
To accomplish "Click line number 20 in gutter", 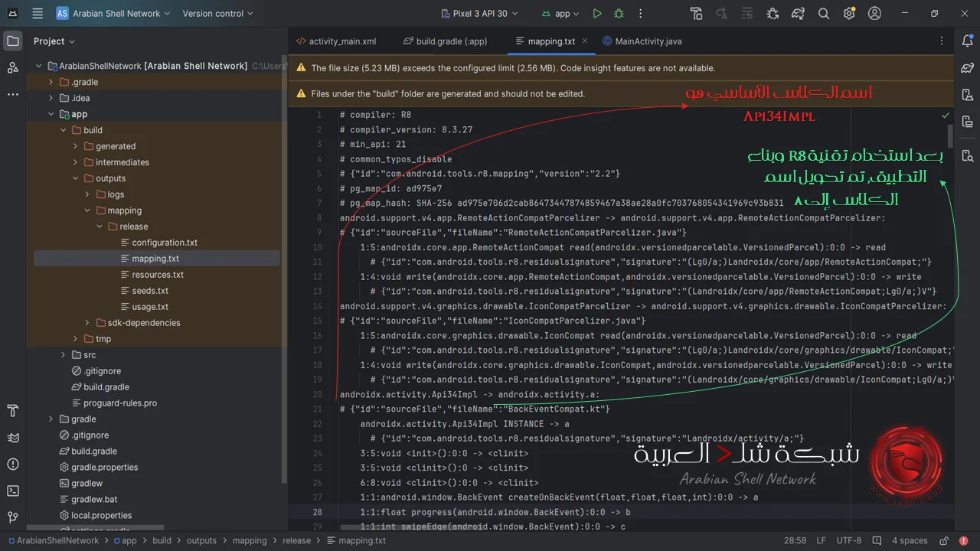I will (x=317, y=395).
